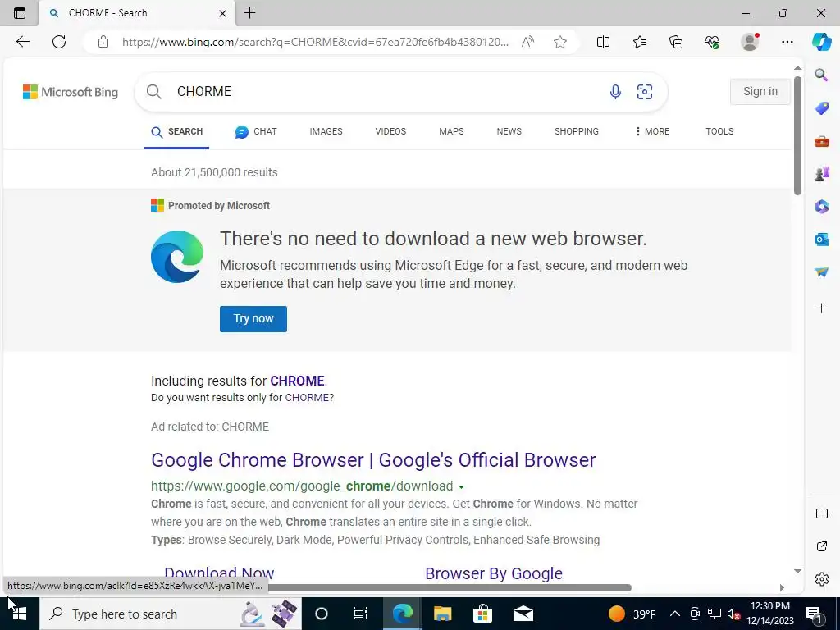The height and width of the screenshot is (630, 840).
Task: Open sidebar Microsoft 365 icon
Action: tap(821, 206)
